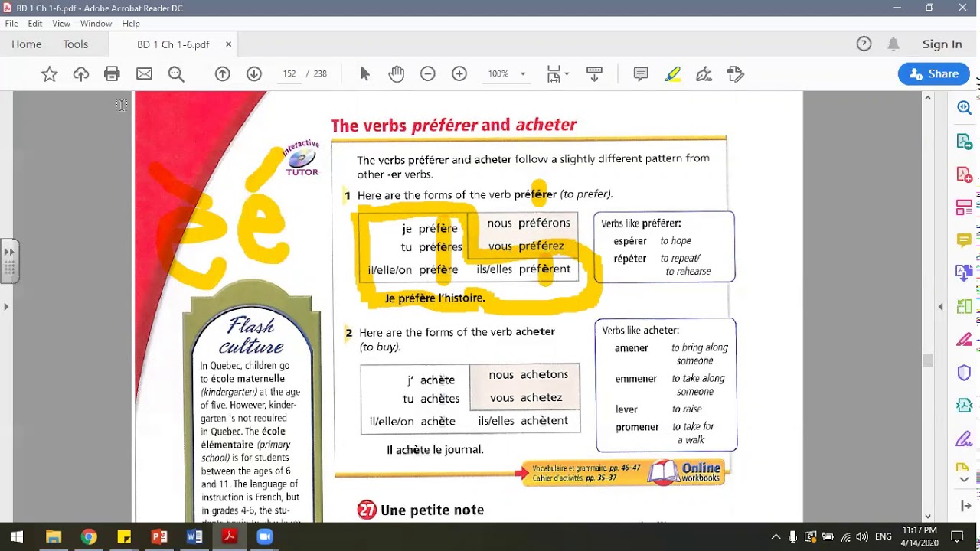Open the File menu
This screenshot has height=551, width=980.
pos(11,24)
